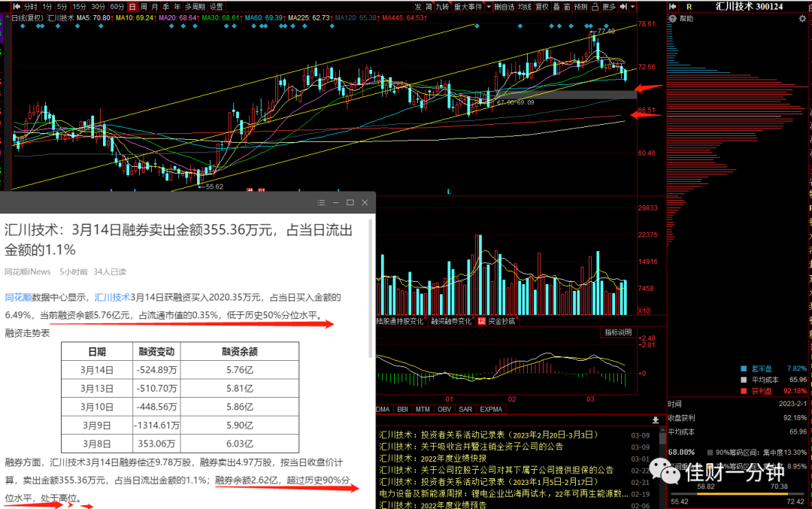Open the 复权 adjustment option

541,6
